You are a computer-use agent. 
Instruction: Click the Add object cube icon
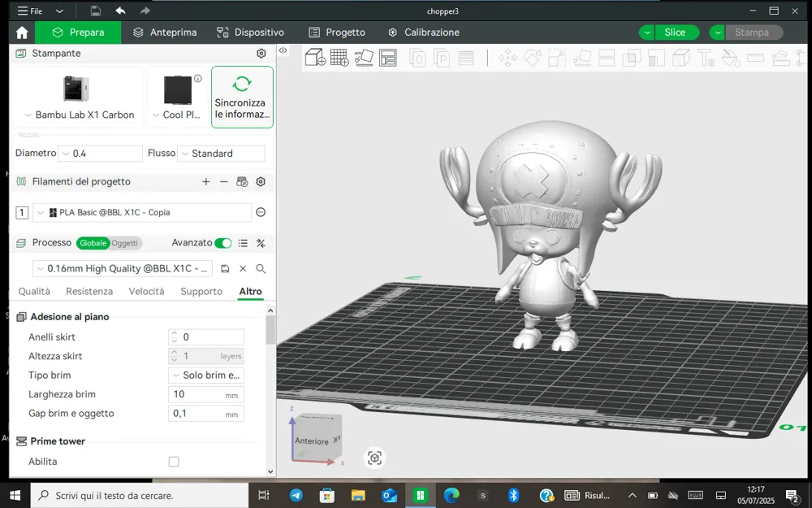[x=315, y=58]
